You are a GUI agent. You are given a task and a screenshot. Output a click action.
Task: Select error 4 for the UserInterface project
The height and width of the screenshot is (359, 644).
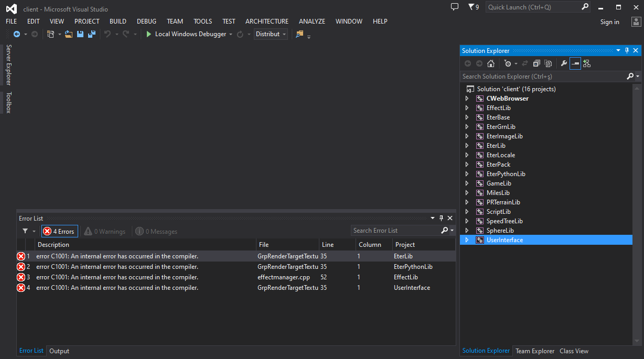coord(236,288)
